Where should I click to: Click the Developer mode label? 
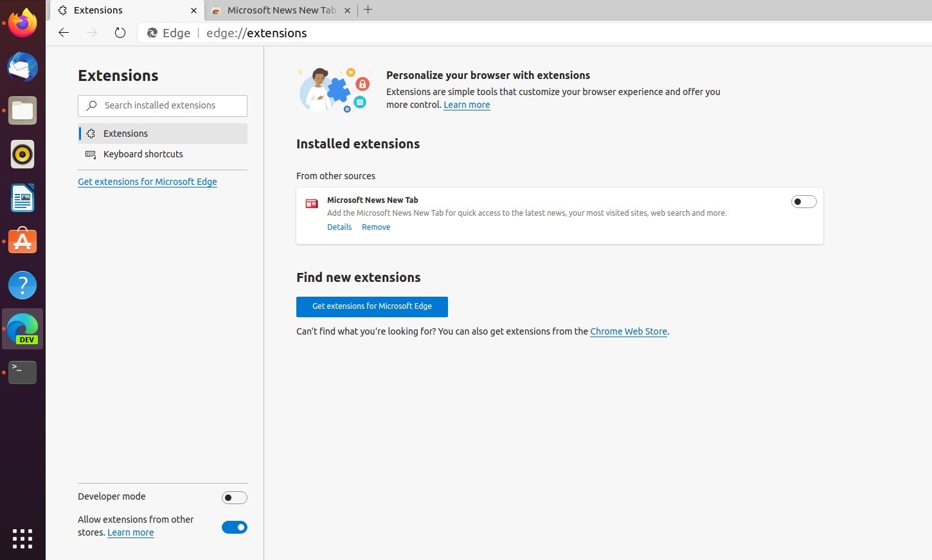(112, 496)
